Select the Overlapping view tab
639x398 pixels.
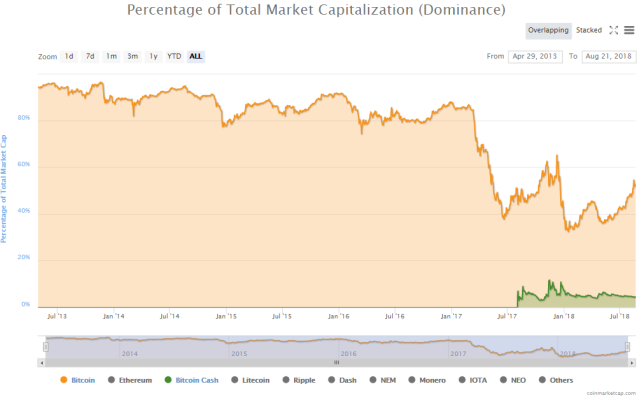pyautogui.click(x=548, y=31)
